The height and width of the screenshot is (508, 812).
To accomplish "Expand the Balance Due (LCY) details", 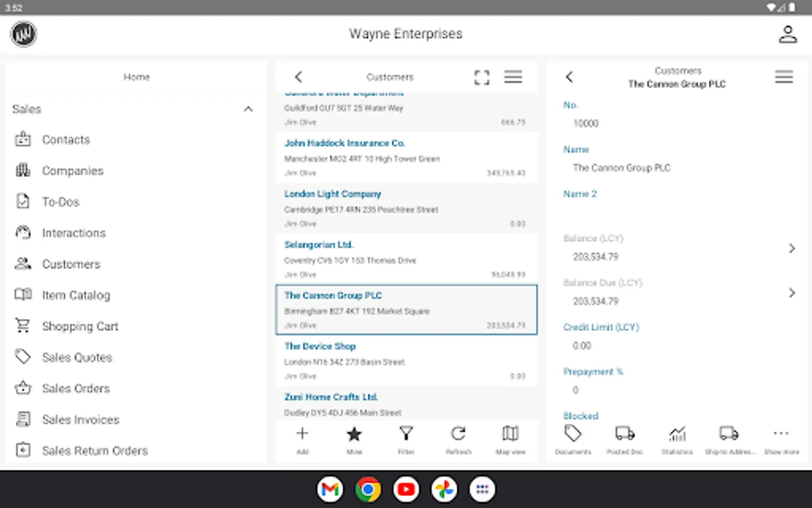I will pyautogui.click(x=792, y=293).
